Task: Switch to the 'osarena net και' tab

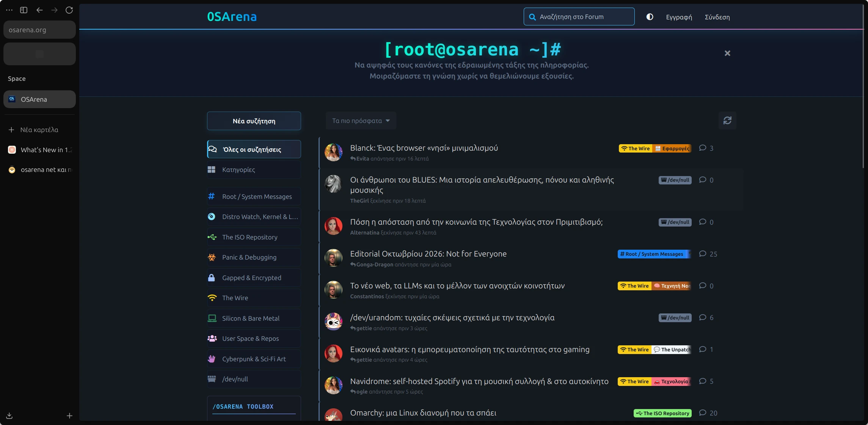Action: (x=39, y=170)
